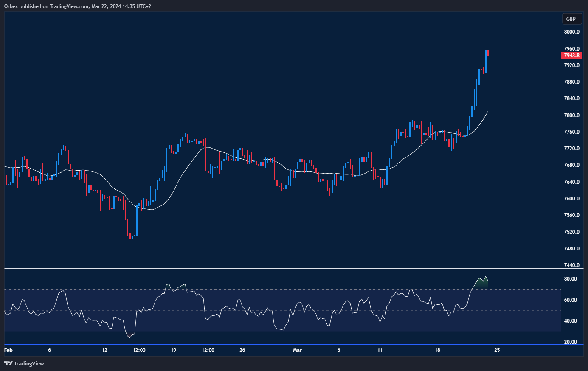This screenshot has width=588, height=371.
Task: Select the 60.00 level on the RSI scale
Action: [571, 300]
